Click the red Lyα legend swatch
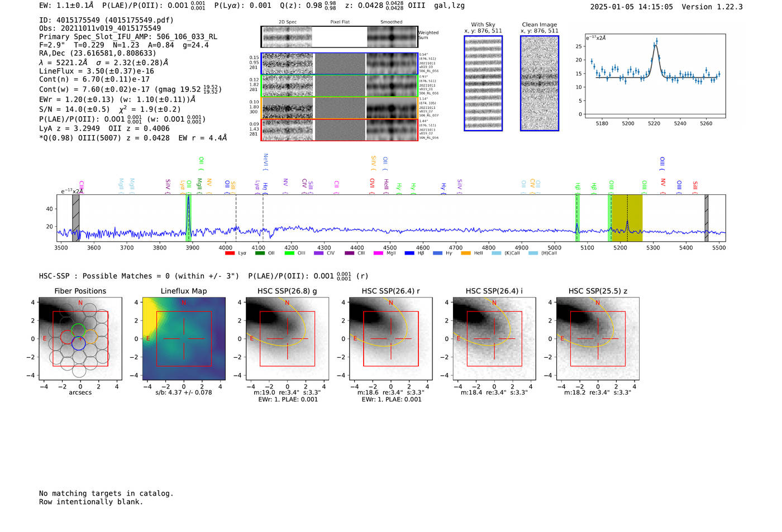The image size is (782, 532). pyautogui.click(x=230, y=253)
